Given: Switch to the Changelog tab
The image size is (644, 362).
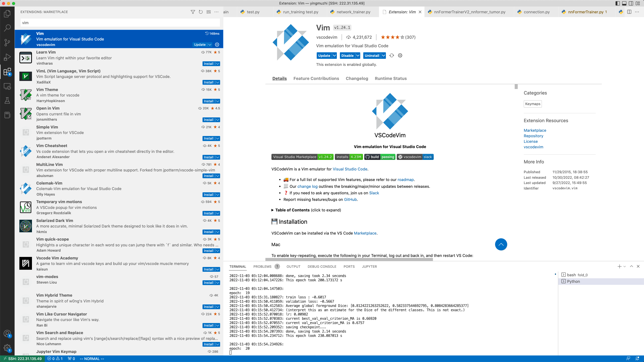Looking at the screenshot, I should click(357, 78).
